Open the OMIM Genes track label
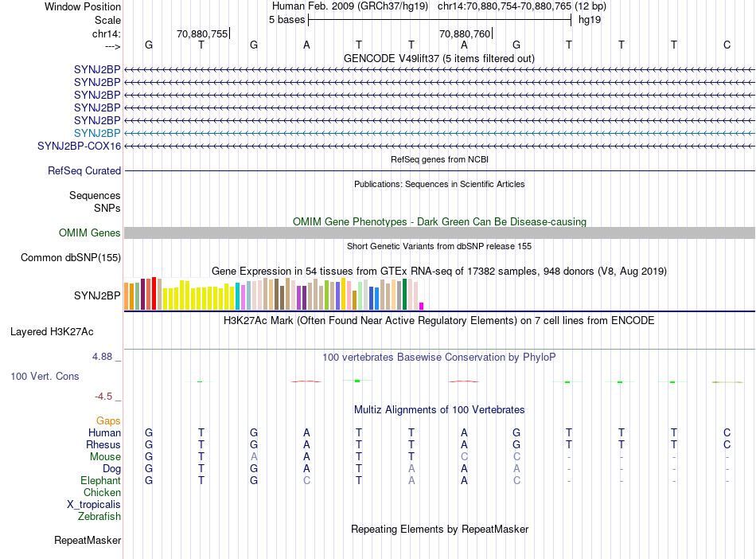 click(90, 233)
